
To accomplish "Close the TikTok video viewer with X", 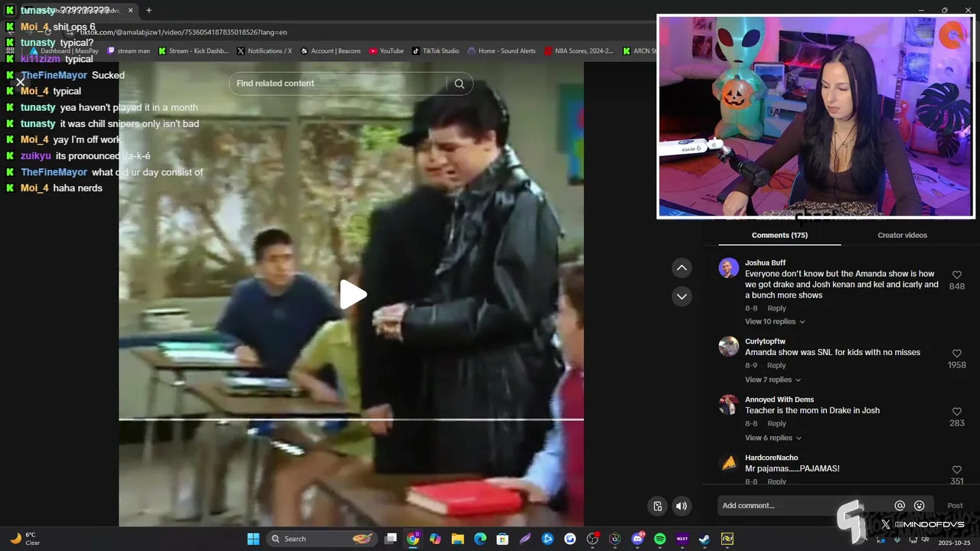I will click(21, 81).
